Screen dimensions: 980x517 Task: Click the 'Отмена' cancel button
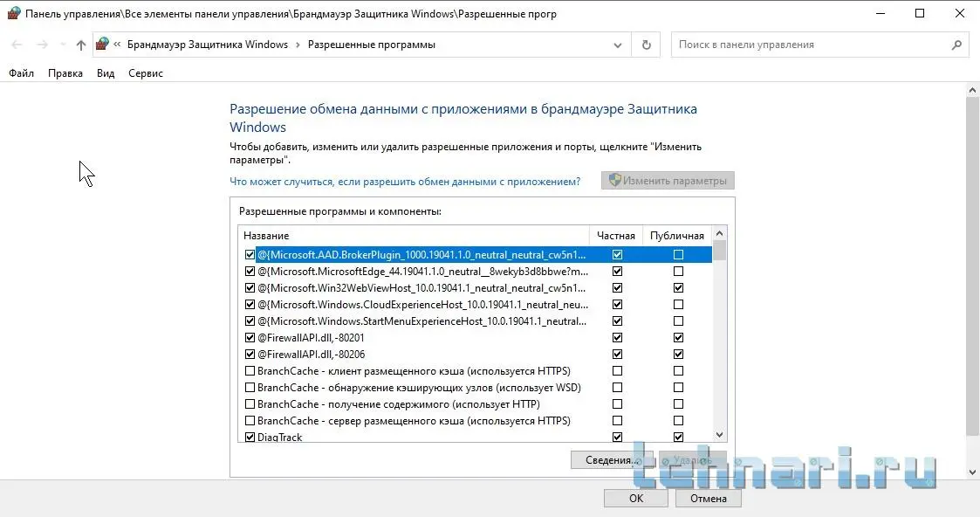(708, 499)
